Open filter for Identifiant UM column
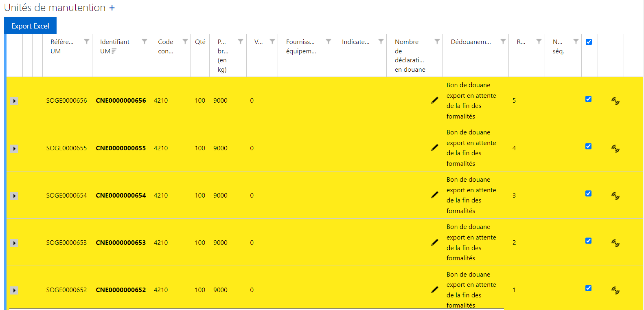Viewport: 644px width, 310px height. coord(145,42)
